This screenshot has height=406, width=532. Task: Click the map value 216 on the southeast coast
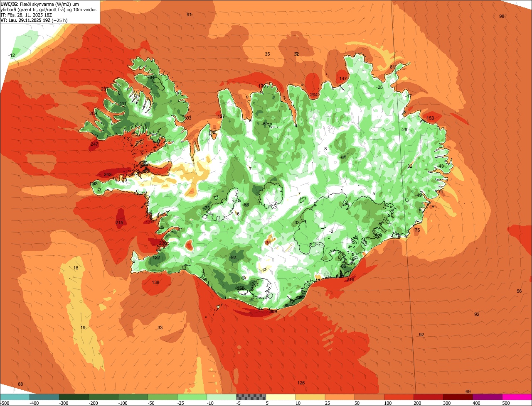(x=350, y=279)
